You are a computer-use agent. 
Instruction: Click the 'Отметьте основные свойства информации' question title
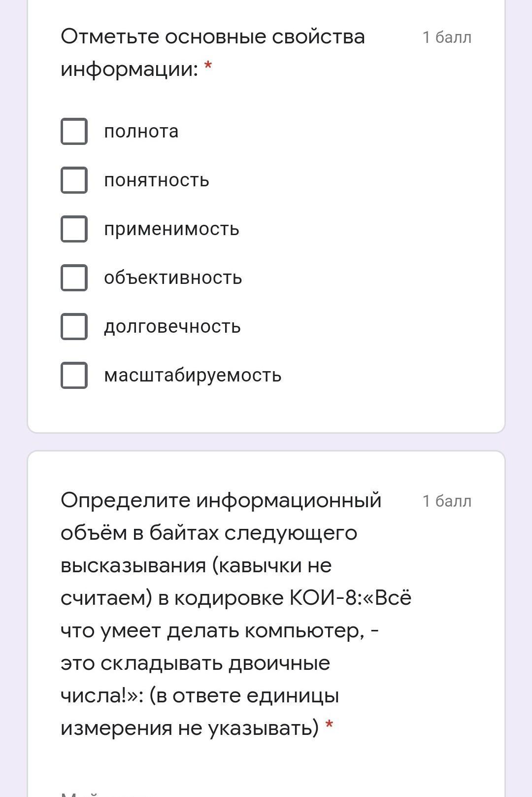coord(212,52)
